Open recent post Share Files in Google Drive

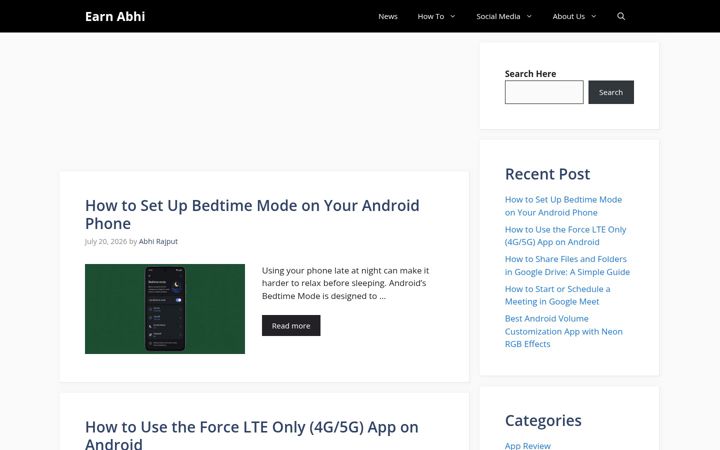click(567, 265)
